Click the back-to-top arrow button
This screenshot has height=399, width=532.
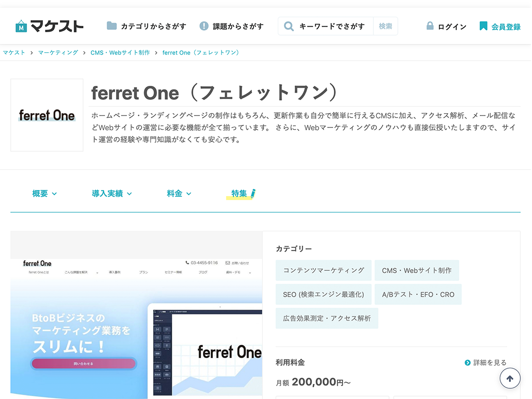pyautogui.click(x=510, y=379)
